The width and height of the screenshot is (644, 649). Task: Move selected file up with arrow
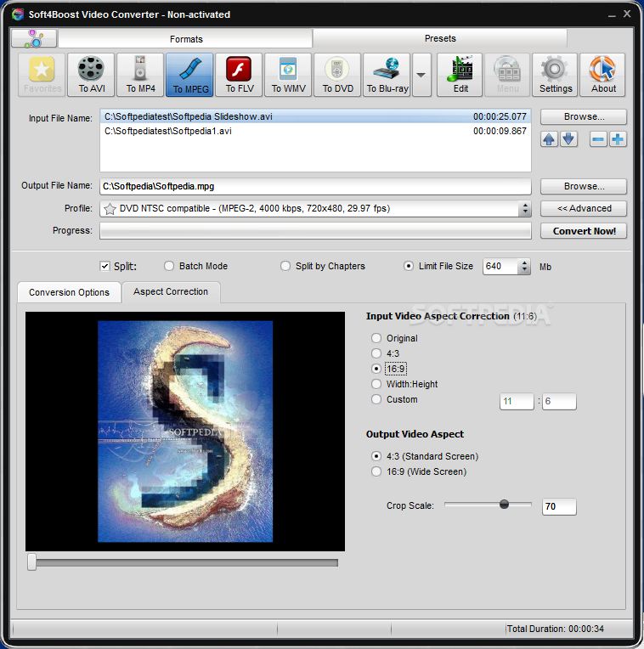click(x=549, y=139)
